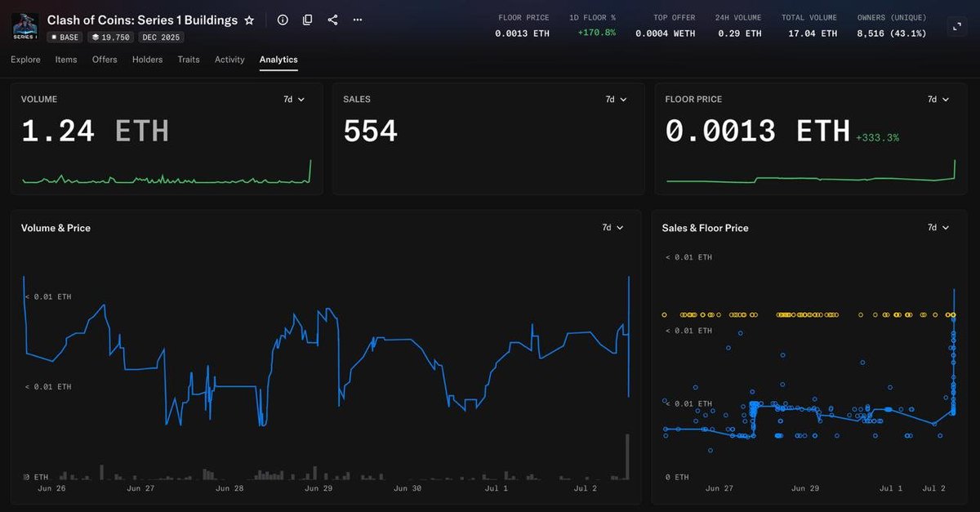Screen dimensions: 980x512
Task: Click the Clash of Coins collection title
Action: pos(142,20)
